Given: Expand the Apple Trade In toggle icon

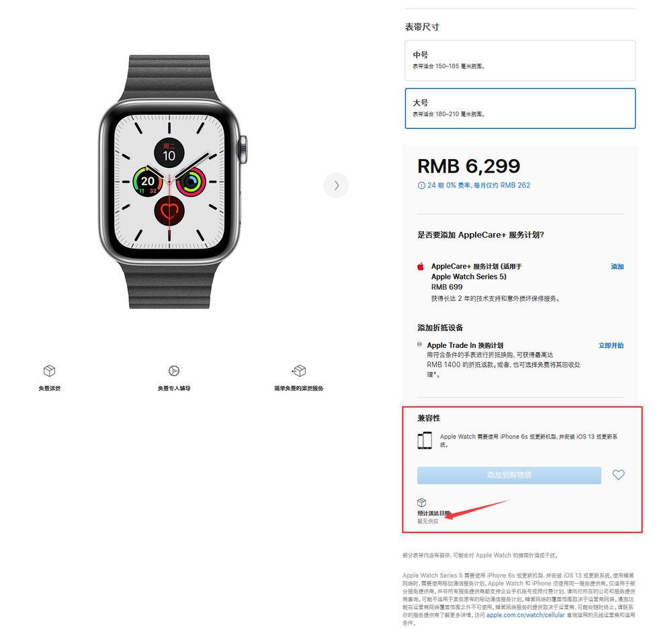Looking at the screenshot, I should click(x=419, y=345).
